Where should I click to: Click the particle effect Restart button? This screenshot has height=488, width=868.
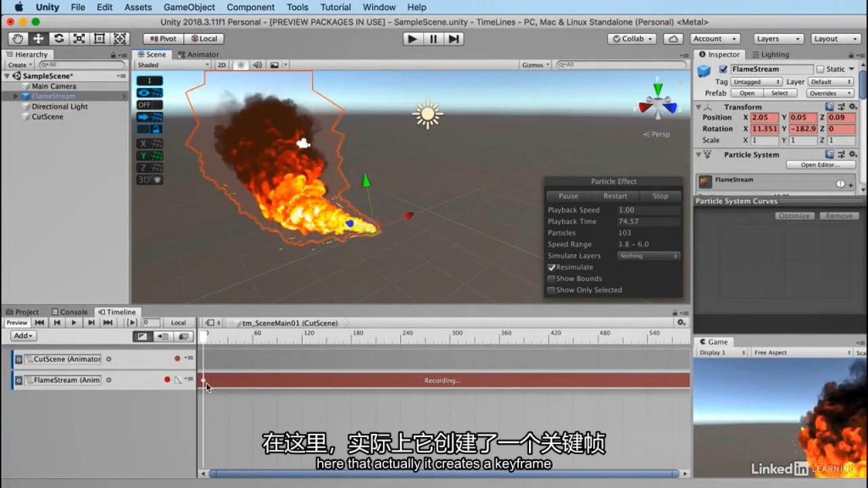coord(615,196)
